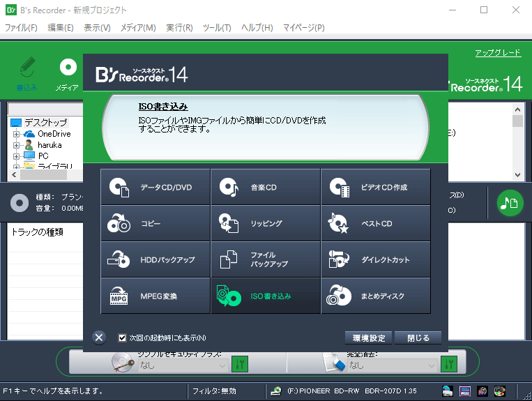Open the リッピング tile
The height and width of the screenshot is (401, 532).
pos(266,223)
